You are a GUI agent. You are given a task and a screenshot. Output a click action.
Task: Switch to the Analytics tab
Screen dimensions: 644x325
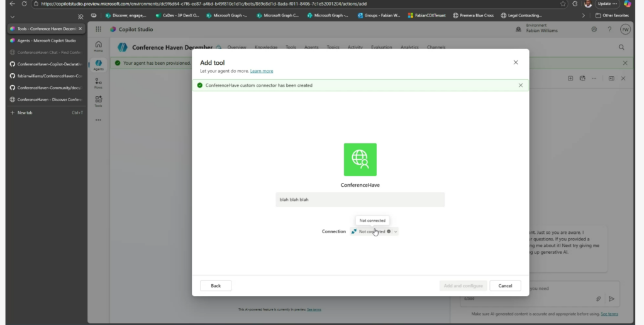[x=409, y=47]
